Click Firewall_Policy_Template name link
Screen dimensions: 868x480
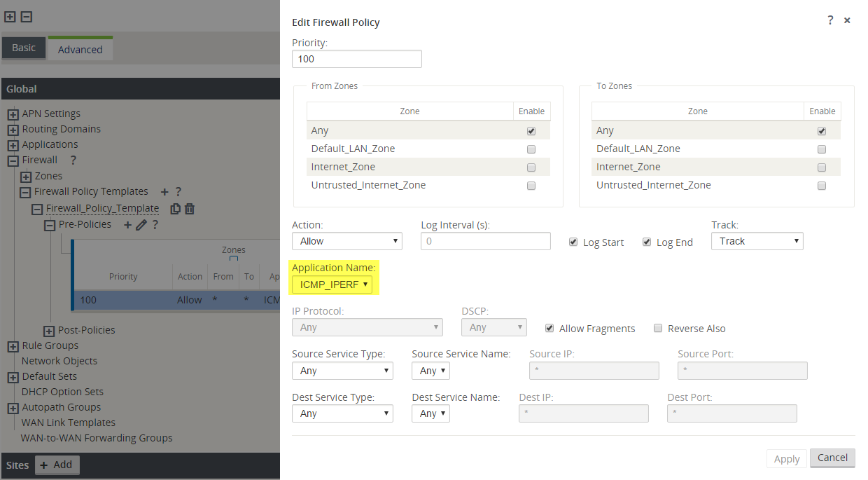102,208
